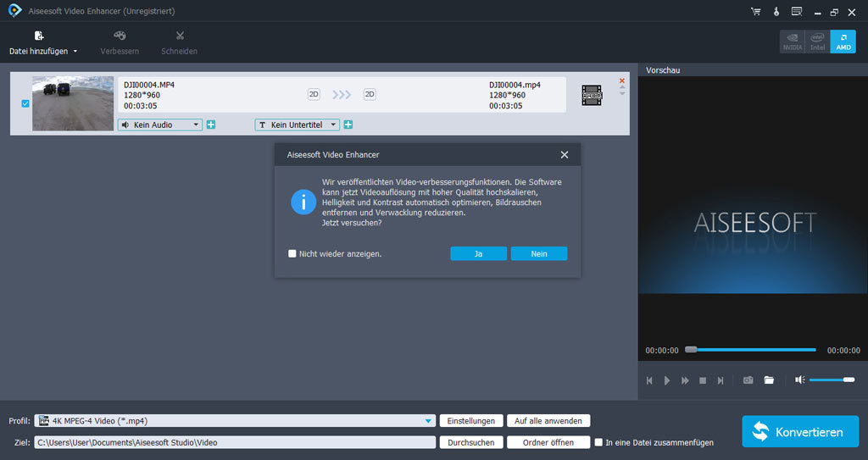Click source 2D mode badge
The width and height of the screenshot is (868, 460).
point(314,95)
